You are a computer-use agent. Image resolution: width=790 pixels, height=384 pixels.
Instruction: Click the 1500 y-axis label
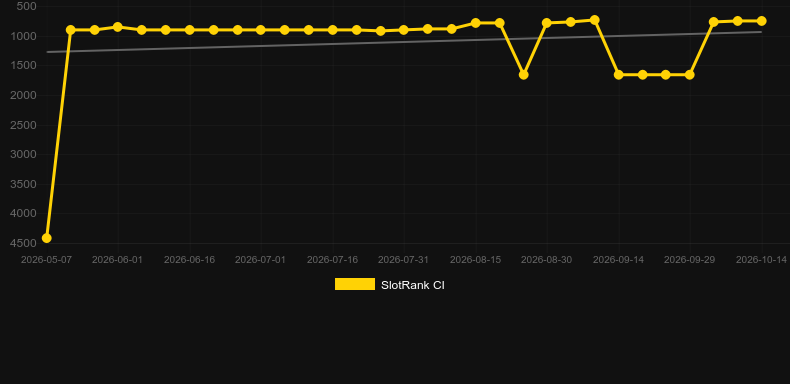click(x=24, y=66)
